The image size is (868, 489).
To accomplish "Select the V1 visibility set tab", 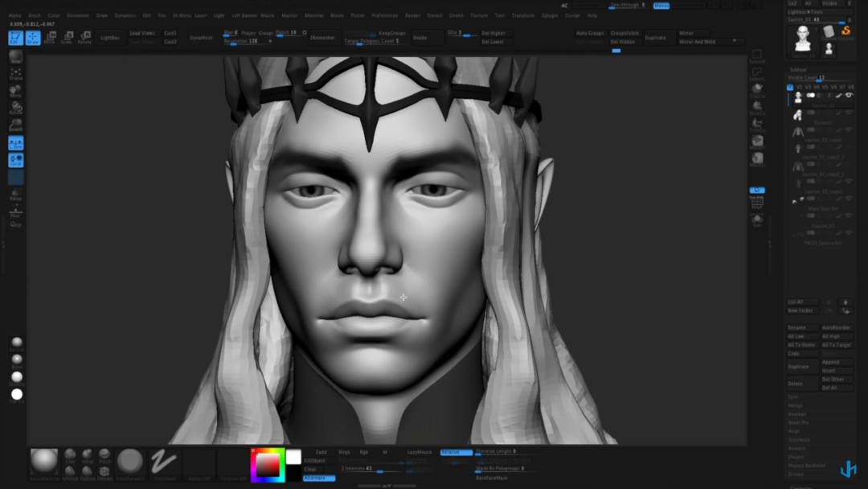I will (790, 87).
